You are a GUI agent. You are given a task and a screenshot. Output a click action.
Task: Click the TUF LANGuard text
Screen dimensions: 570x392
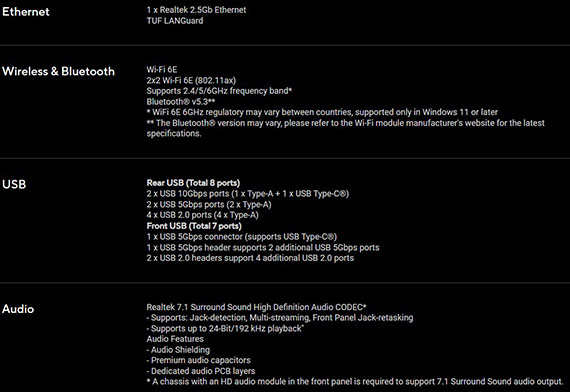175,21
